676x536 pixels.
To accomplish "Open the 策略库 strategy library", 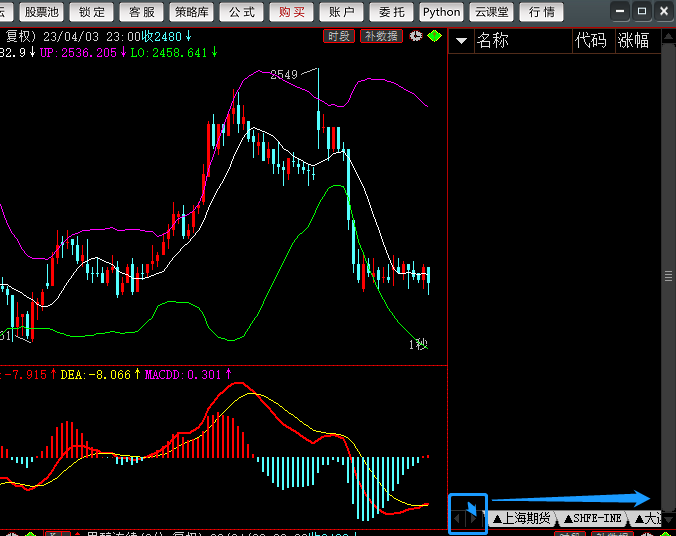I will pos(191,12).
